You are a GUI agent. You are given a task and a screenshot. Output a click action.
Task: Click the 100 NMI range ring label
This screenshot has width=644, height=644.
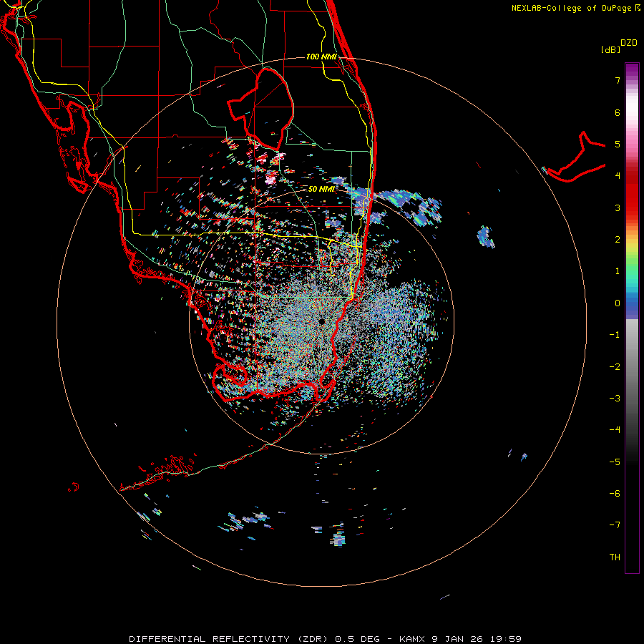click(x=321, y=57)
